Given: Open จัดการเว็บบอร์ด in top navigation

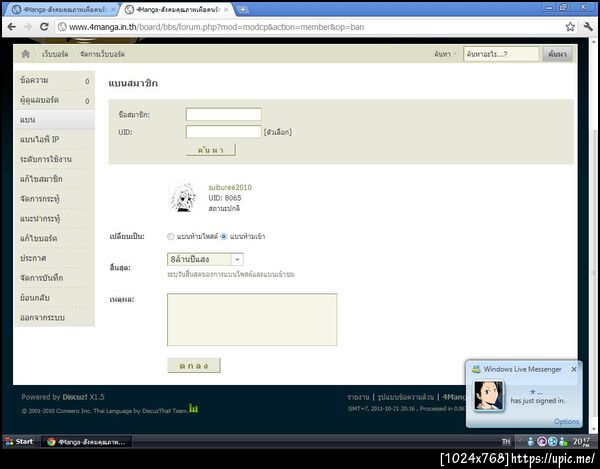Looking at the screenshot, I should click(102, 54).
